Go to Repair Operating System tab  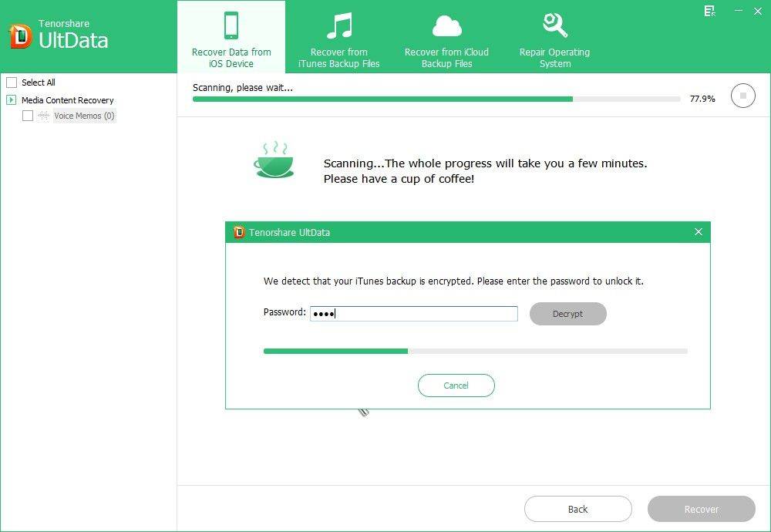(x=554, y=37)
